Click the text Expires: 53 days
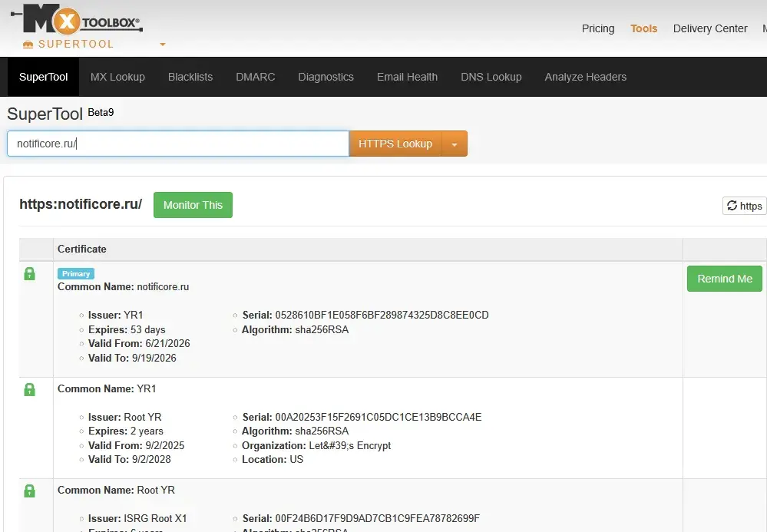 [x=127, y=329]
